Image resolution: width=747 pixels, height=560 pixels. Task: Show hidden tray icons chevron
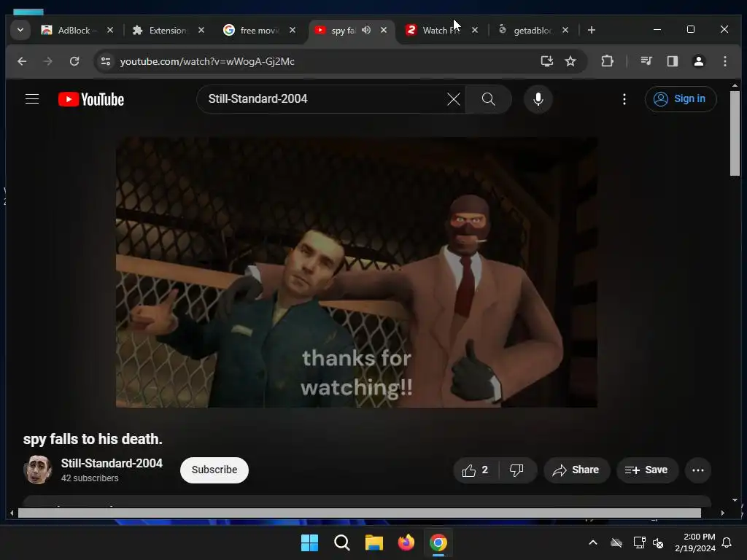592,542
